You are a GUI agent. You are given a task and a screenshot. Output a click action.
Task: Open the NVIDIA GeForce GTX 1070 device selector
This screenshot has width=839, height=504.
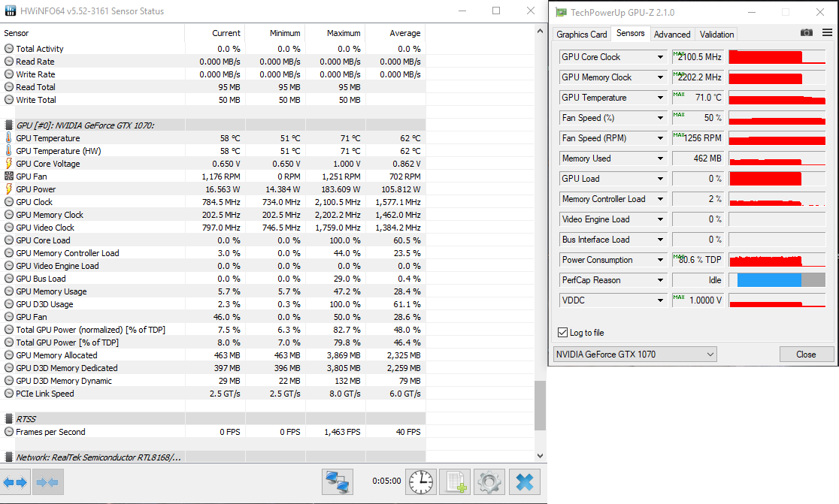[x=635, y=355]
